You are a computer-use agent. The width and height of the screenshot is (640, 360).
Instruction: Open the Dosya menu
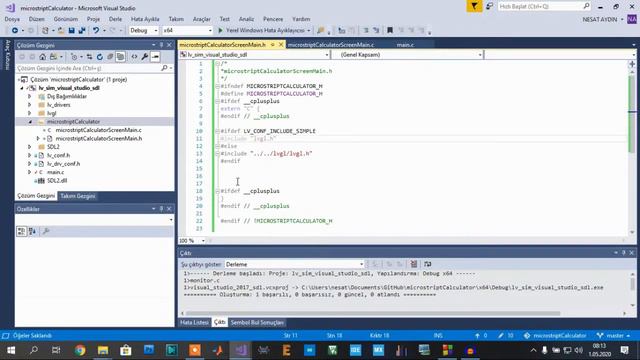(12, 19)
